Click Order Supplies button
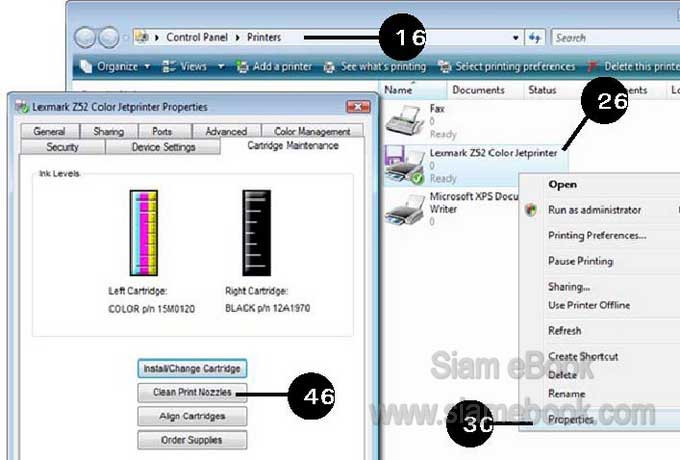Image resolution: width=680 pixels, height=460 pixels. coord(192,440)
